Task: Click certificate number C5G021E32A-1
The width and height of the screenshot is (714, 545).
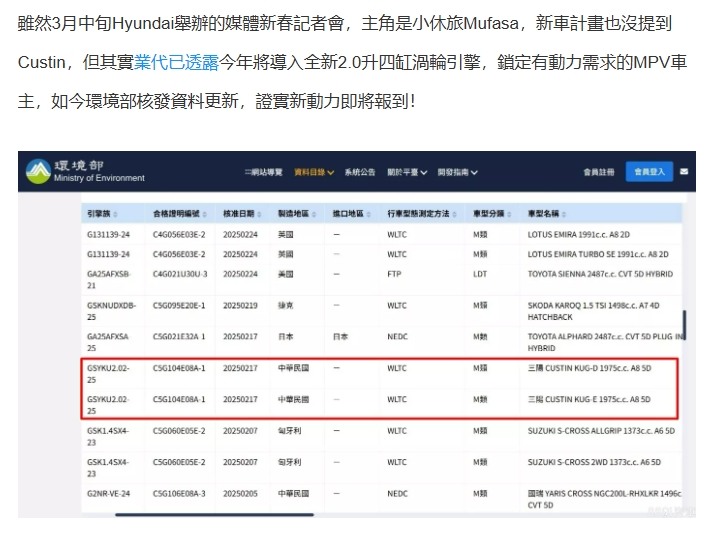Action: (179, 336)
